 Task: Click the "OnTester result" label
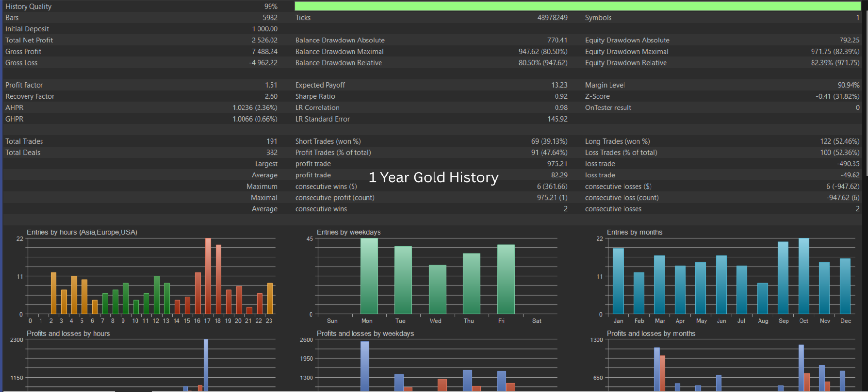coord(608,108)
